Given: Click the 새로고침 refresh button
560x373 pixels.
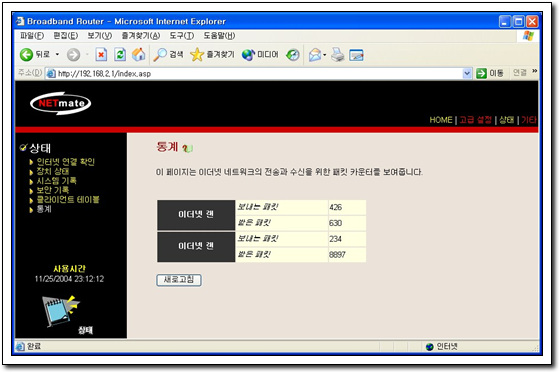Looking at the screenshot, I should (179, 280).
